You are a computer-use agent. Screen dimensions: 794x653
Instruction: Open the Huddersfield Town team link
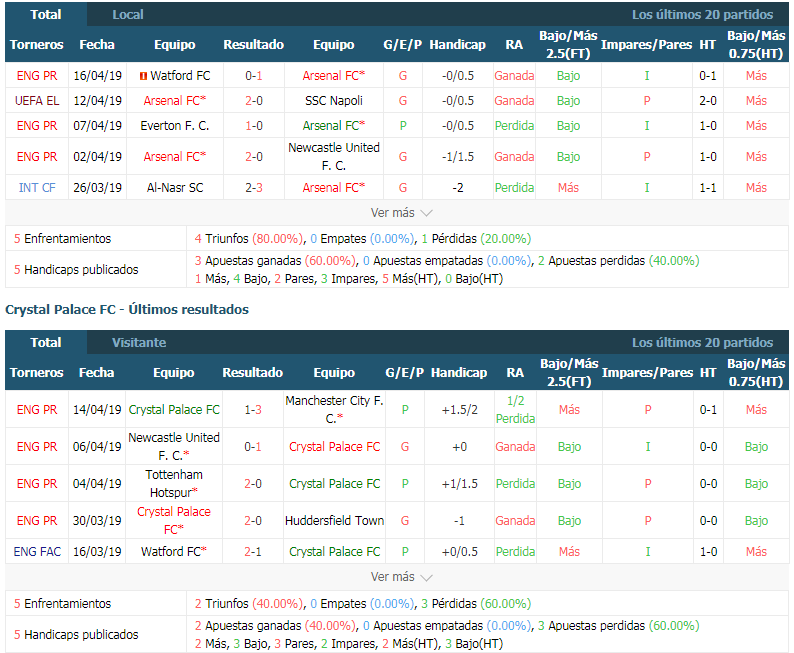click(x=334, y=520)
